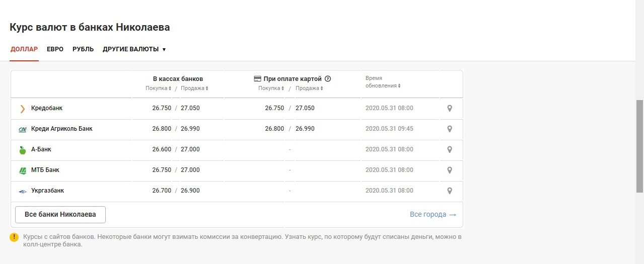Click the map pin for Креди Агриколь Банк

pos(450,129)
